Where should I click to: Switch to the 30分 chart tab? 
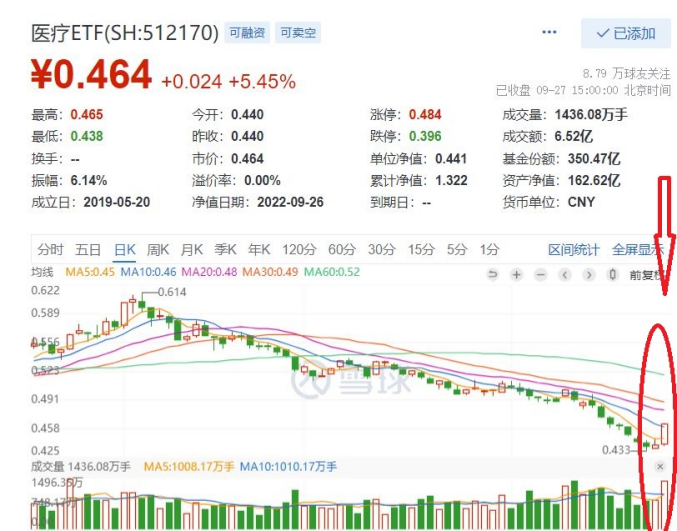tap(382, 250)
